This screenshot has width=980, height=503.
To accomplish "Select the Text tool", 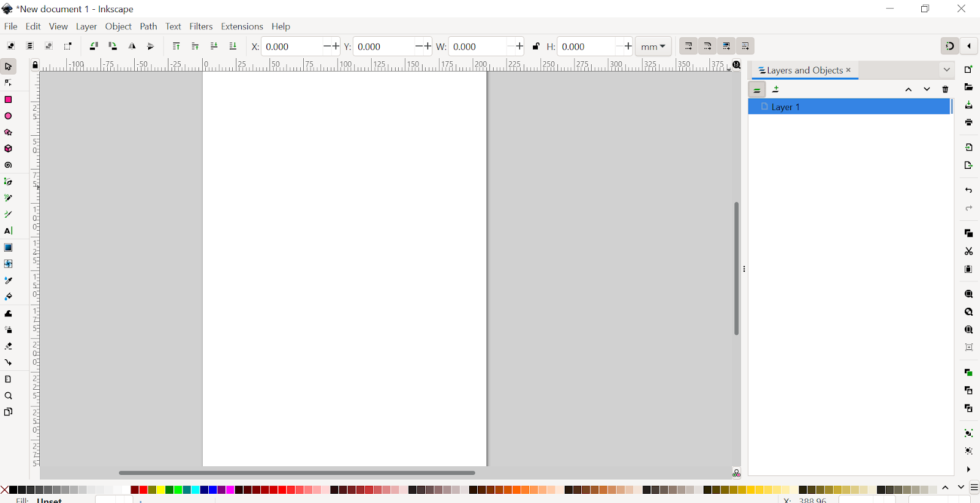I will 9,231.
